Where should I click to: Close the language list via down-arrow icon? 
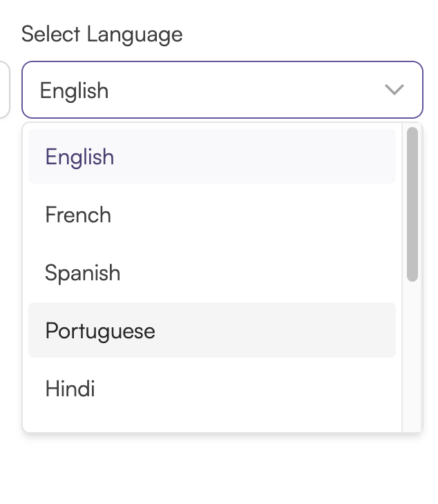(x=394, y=90)
